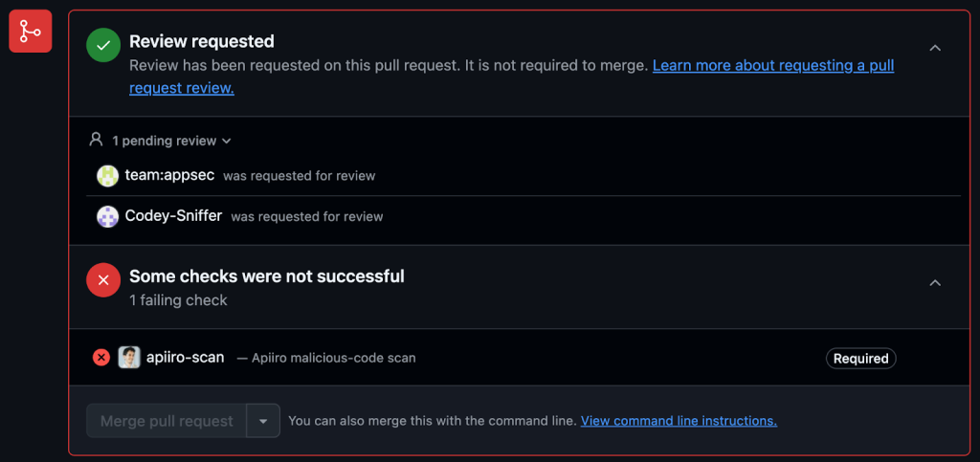
Task: Click the Codey-Sniffer avatar icon
Action: point(108,216)
